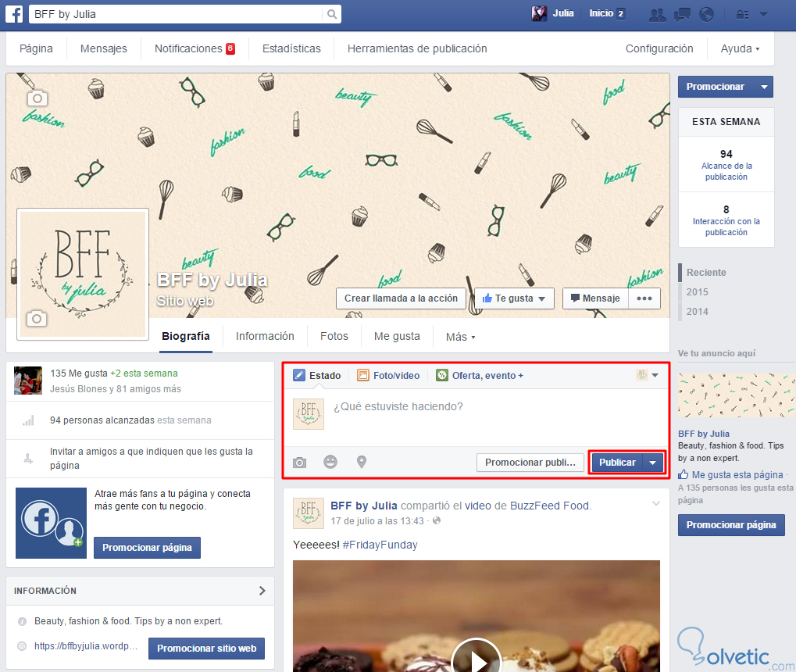The image size is (796, 672).
Task: Open Herramientas de publicación tab
Action: click(417, 48)
